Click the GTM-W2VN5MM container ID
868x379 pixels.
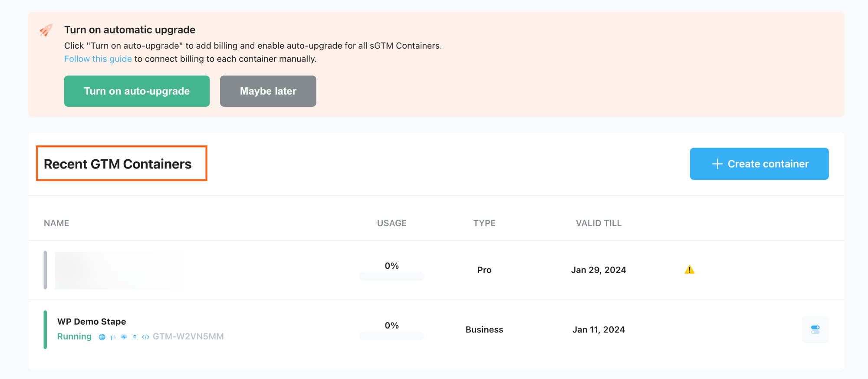coord(188,336)
